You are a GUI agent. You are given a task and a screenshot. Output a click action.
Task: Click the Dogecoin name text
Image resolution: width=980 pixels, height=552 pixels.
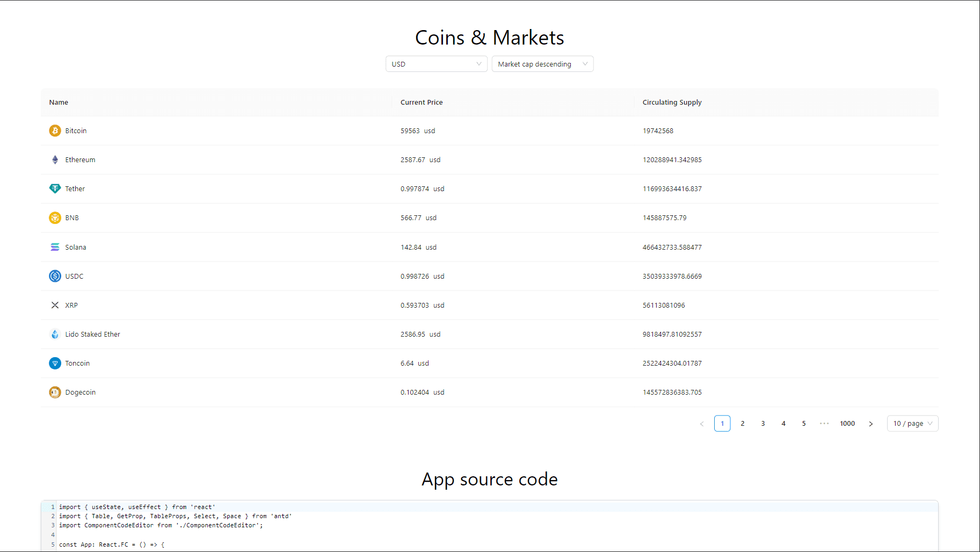click(81, 392)
